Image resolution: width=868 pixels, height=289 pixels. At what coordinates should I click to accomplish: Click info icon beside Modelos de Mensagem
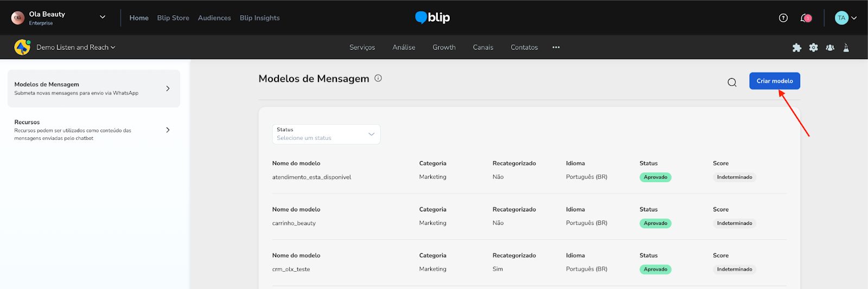(378, 78)
